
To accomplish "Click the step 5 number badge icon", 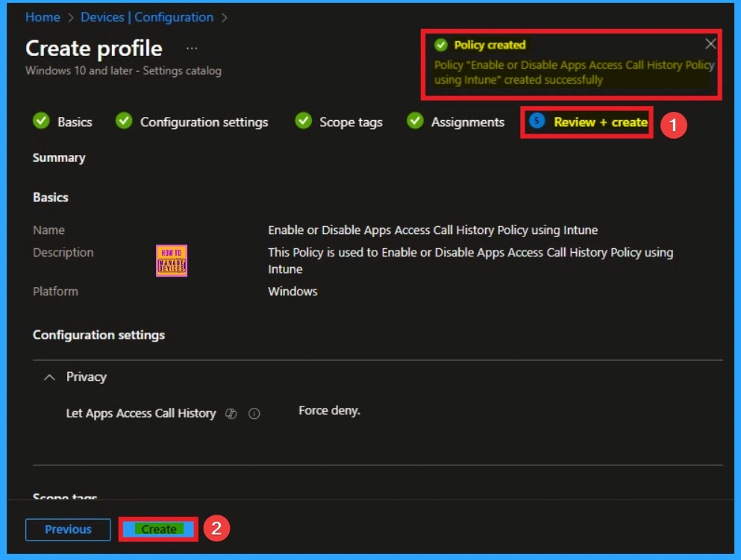I will [x=537, y=120].
